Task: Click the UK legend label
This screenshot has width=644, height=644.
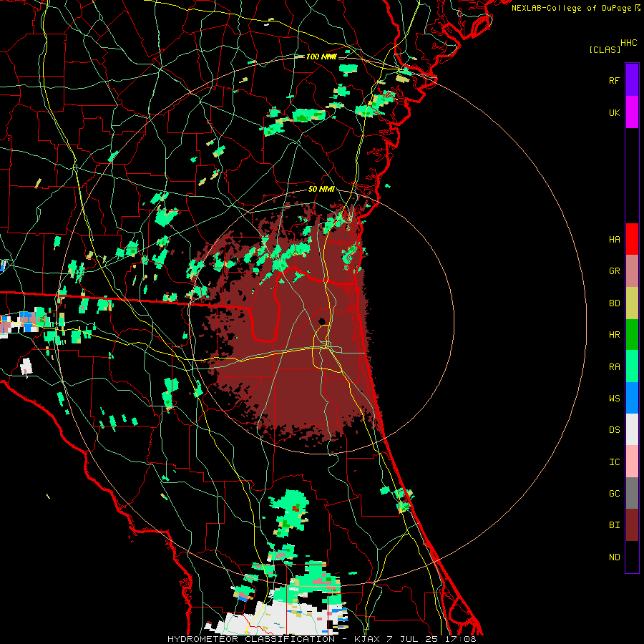Action: click(x=614, y=112)
